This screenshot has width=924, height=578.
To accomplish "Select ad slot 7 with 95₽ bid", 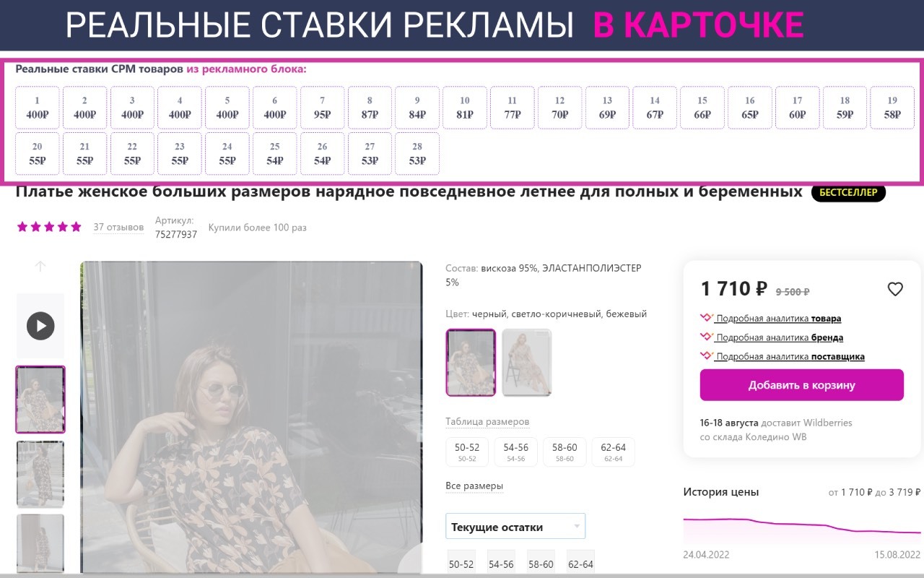I will coord(323,108).
